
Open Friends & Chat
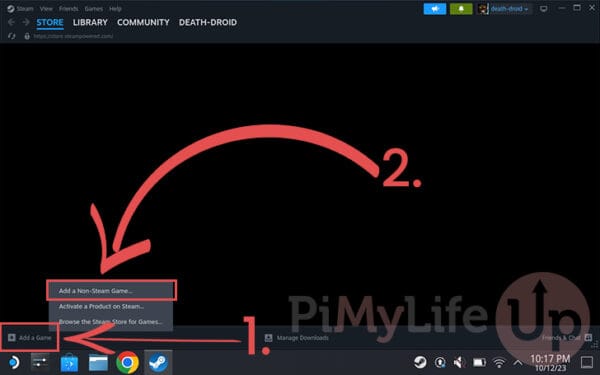[561, 338]
